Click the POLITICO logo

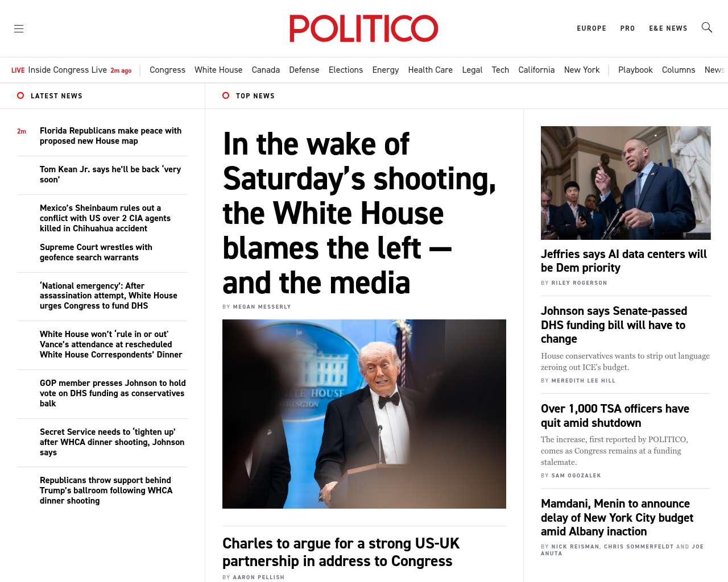(x=363, y=28)
